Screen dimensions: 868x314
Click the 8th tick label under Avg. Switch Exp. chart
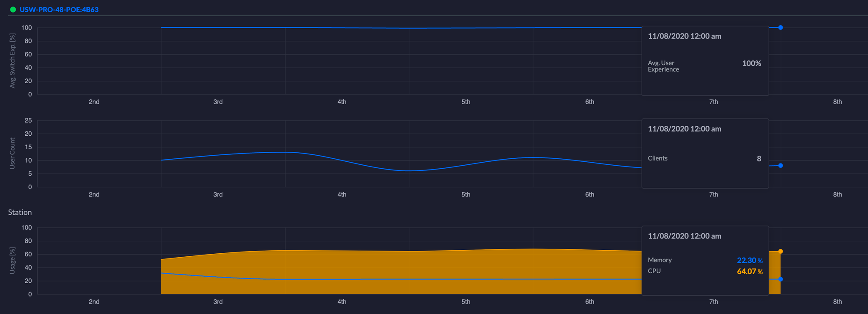tap(837, 102)
